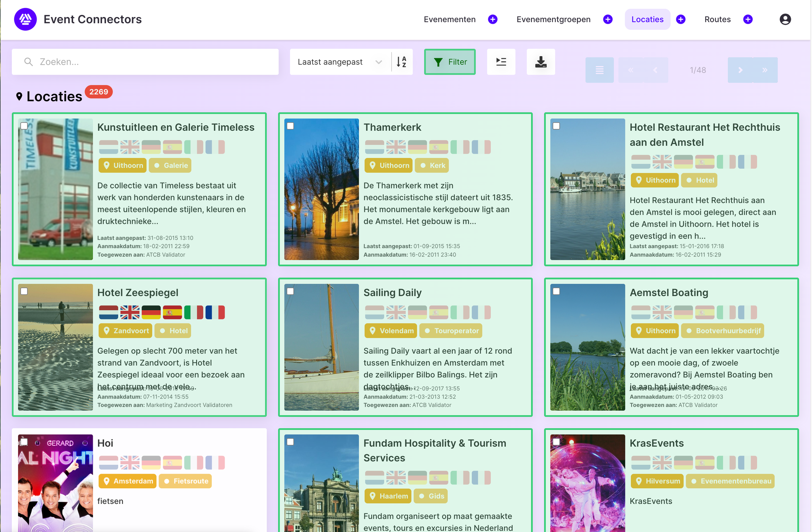Select Hotel Zeespiegel card checkbox

tap(24, 291)
